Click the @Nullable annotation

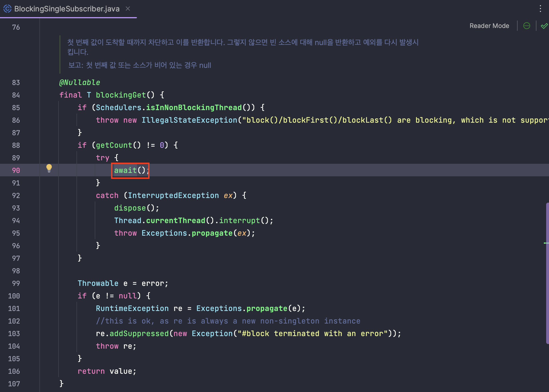(x=80, y=83)
